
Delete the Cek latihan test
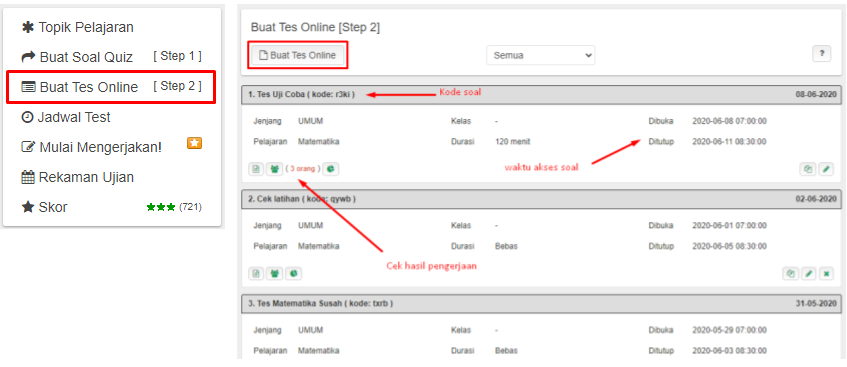point(826,273)
